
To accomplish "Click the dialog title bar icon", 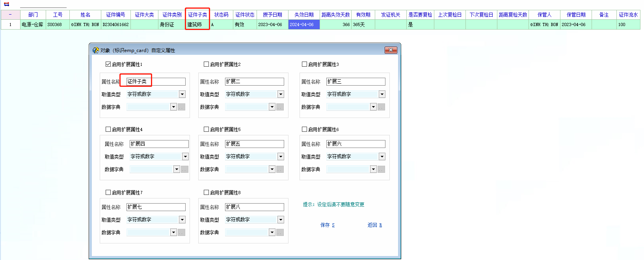I will (x=96, y=50).
